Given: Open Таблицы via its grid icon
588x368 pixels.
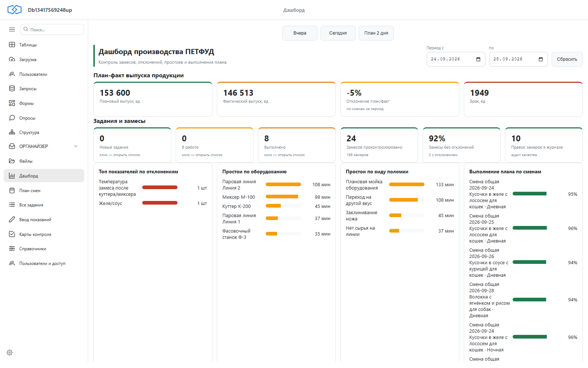Looking at the screenshot, I should coord(12,45).
